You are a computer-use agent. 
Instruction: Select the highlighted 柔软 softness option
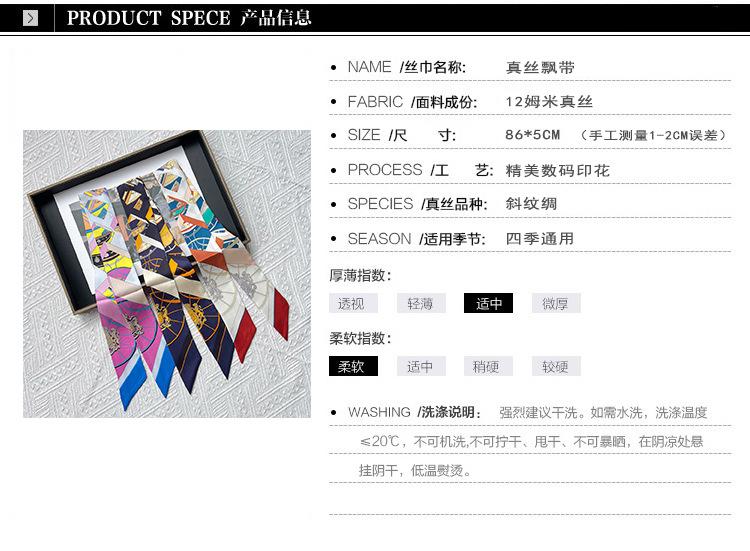[353, 366]
